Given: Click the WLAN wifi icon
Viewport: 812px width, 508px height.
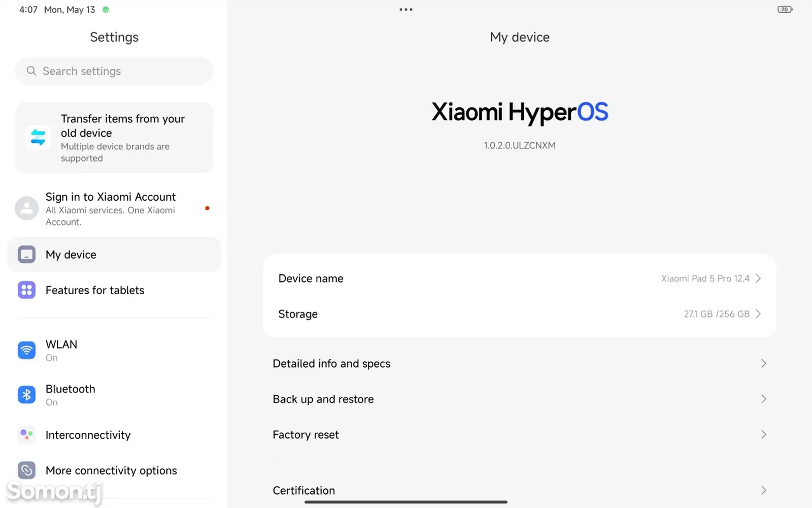Looking at the screenshot, I should pos(26,350).
